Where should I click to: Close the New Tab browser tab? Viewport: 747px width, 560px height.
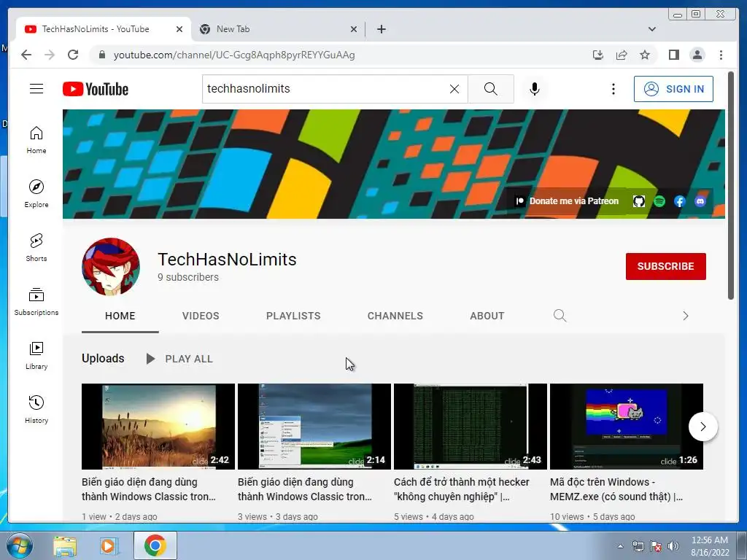click(354, 29)
